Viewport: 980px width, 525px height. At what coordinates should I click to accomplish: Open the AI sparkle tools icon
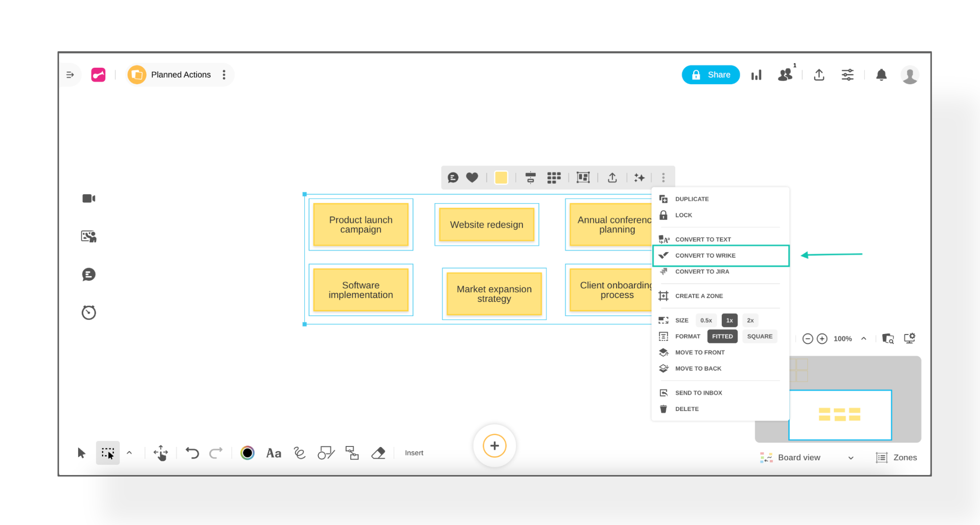point(639,177)
